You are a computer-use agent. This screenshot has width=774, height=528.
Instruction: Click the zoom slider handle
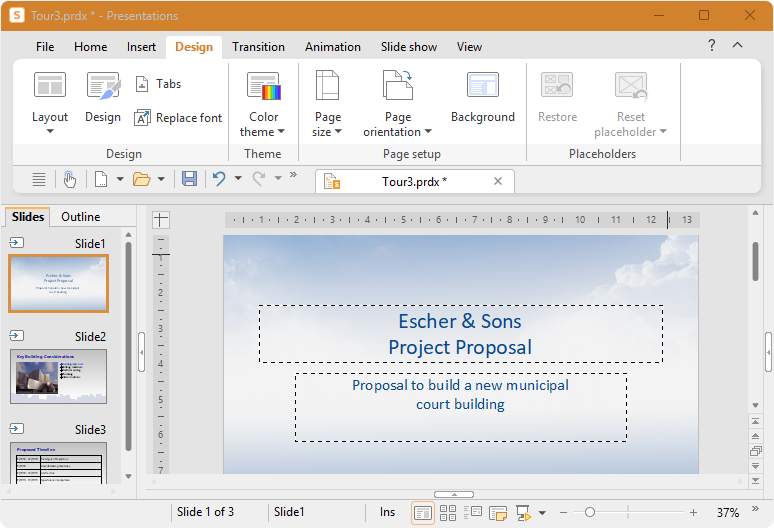(x=589, y=513)
